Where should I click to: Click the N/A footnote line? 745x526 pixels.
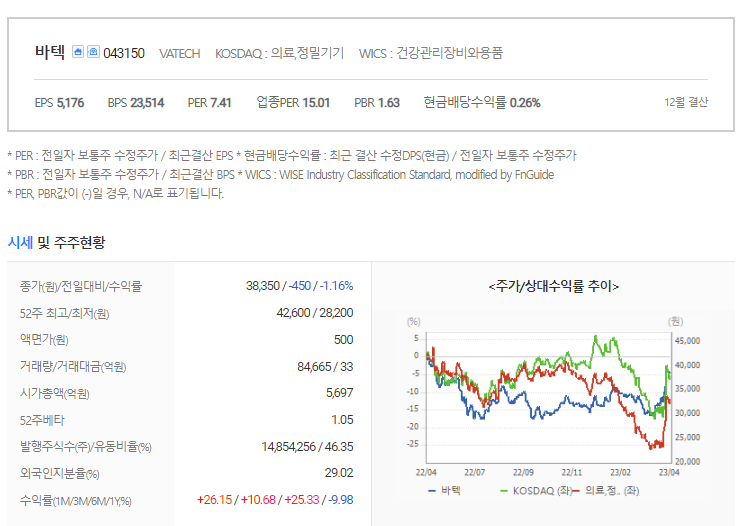tap(115, 193)
